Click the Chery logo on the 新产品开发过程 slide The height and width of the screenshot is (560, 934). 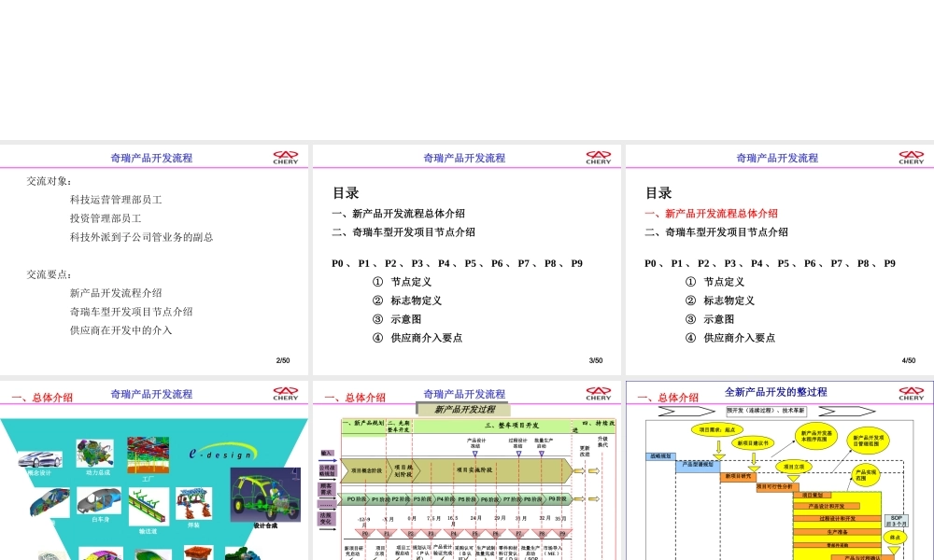click(598, 393)
